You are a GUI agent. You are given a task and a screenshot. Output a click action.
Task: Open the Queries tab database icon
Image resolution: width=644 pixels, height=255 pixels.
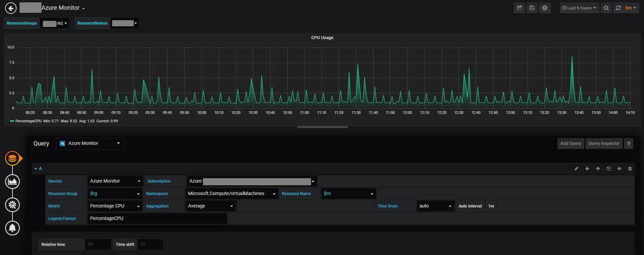[13, 158]
